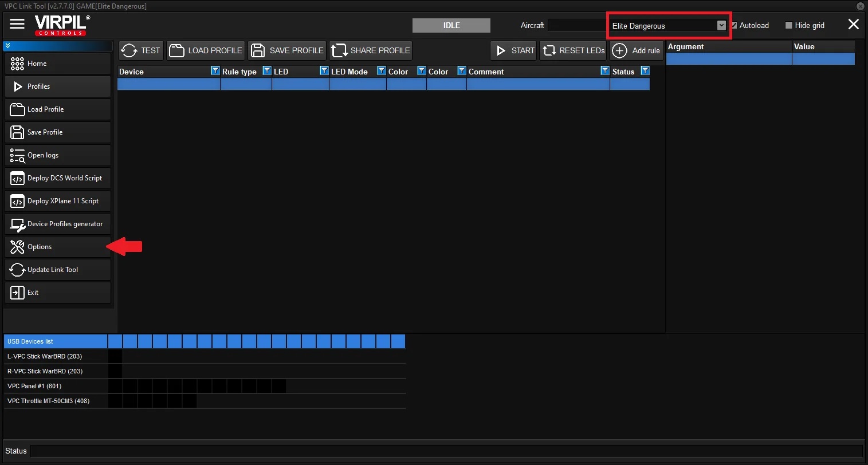Open the Comment column filter

(x=605, y=71)
